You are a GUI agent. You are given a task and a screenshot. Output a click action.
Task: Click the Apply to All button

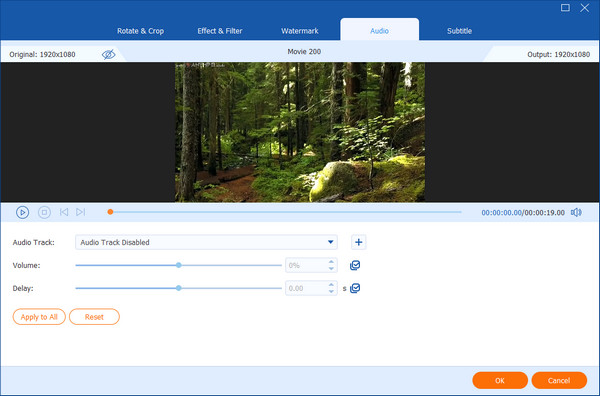pos(39,317)
